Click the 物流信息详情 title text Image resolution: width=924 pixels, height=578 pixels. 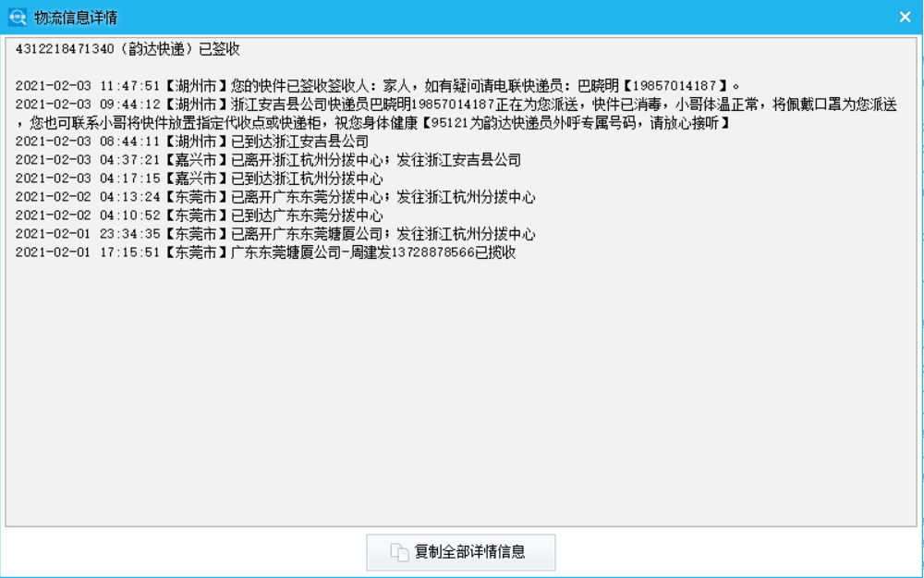[x=76, y=18]
